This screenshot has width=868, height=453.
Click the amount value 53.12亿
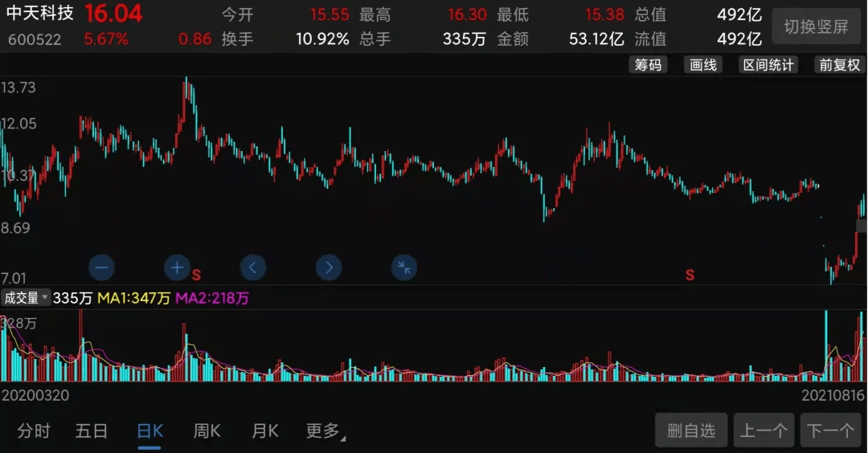pyautogui.click(x=596, y=39)
